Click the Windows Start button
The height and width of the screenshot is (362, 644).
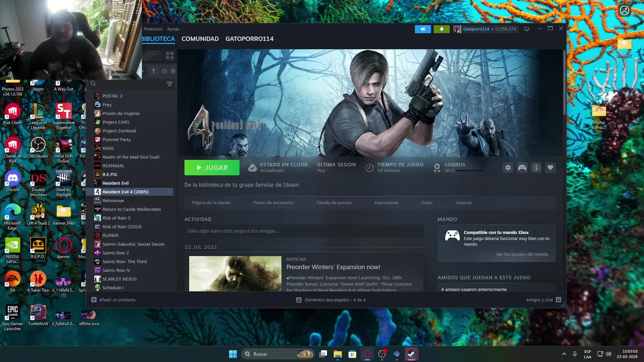pos(233,354)
